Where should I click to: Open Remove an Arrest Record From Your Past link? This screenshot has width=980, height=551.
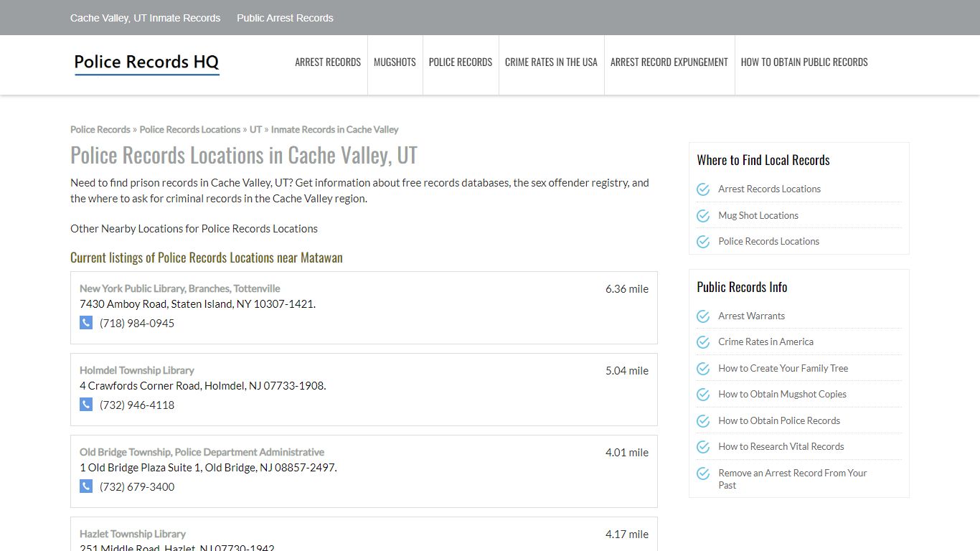point(792,479)
